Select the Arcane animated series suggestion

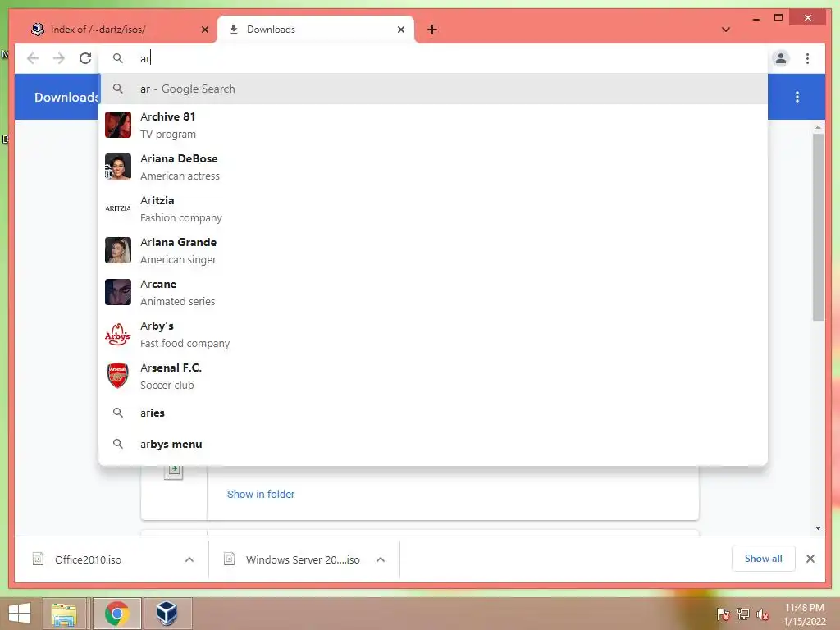point(433,292)
